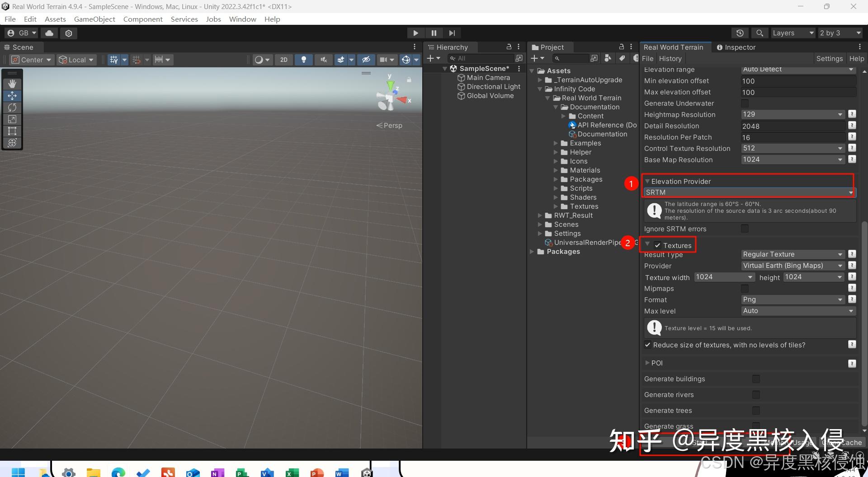
Task: Toggle the Mipmaps checkbox
Action: (744, 288)
